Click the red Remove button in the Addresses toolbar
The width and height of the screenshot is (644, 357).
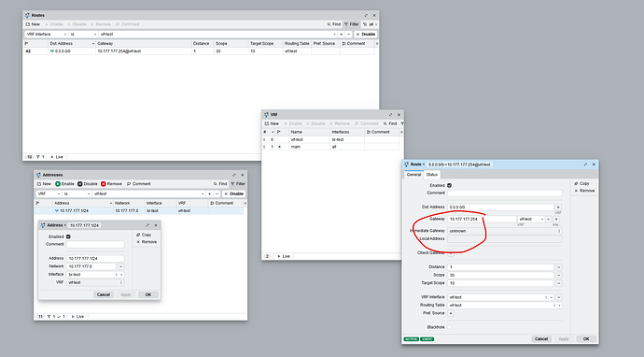111,184
